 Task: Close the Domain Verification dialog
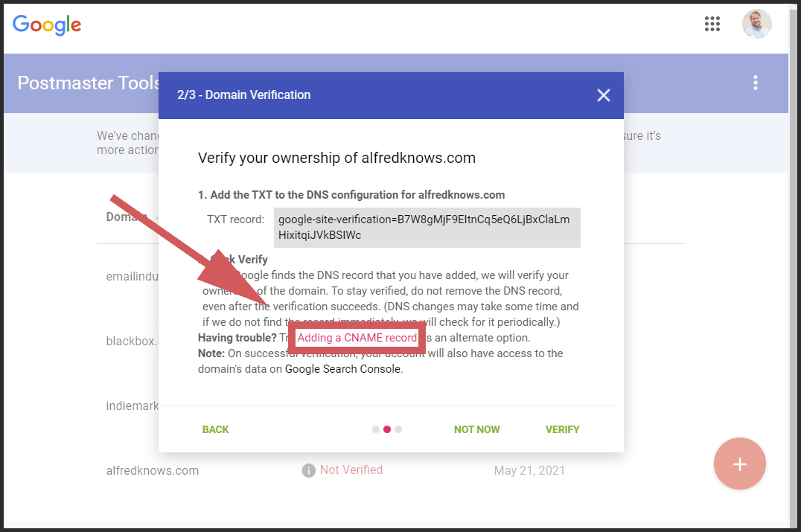[603, 95]
